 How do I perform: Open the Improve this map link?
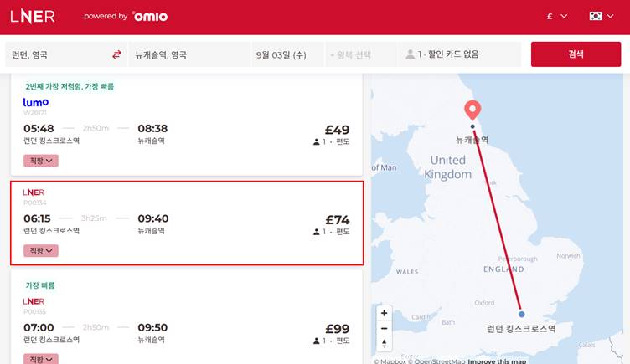point(497,361)
